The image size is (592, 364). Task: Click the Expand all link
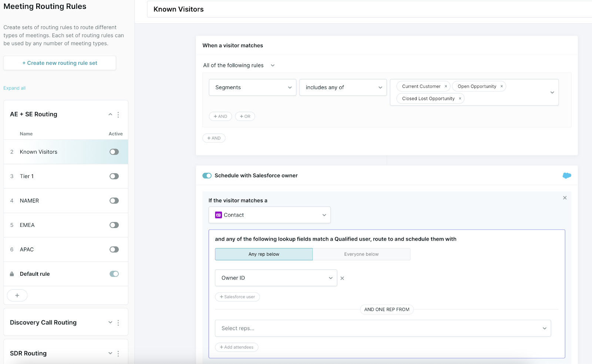pyautogui.click(x=14, y=88)
